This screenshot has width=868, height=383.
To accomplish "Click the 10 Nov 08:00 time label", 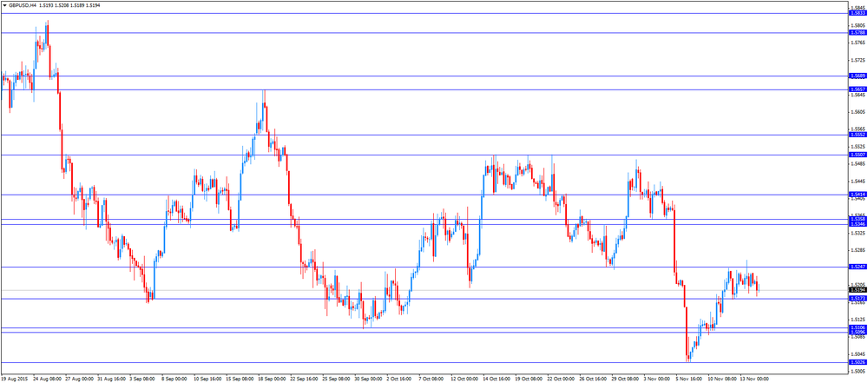I will click(x=720, y=380).
